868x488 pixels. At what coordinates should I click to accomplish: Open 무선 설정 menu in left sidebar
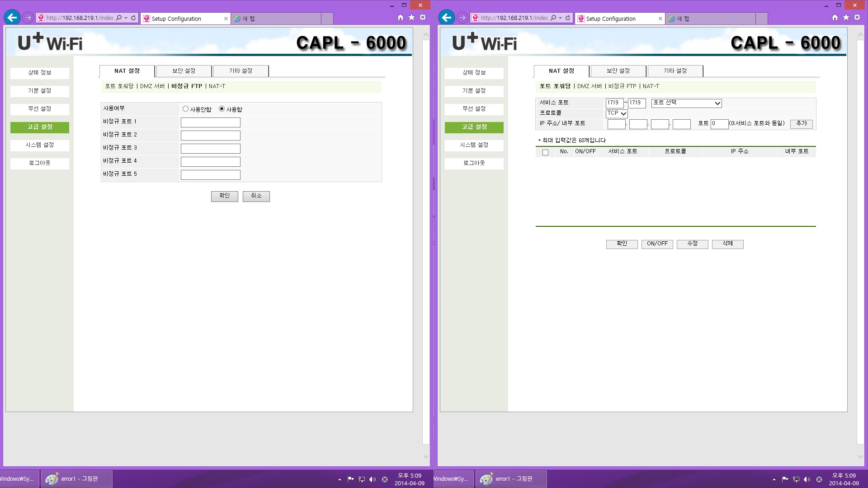coord(40,109)
